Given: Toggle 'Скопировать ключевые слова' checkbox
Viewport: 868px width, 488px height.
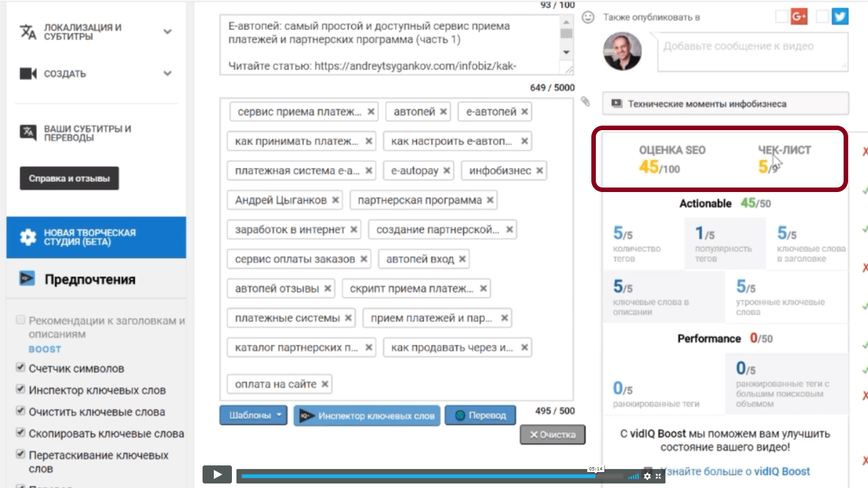Looking at the screenshot, I should point(20,432).
